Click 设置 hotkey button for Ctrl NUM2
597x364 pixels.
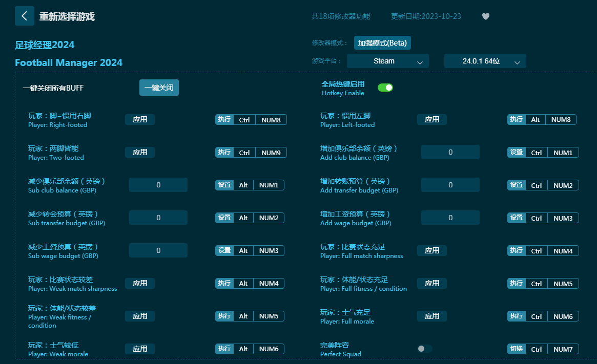click(516, 185)
